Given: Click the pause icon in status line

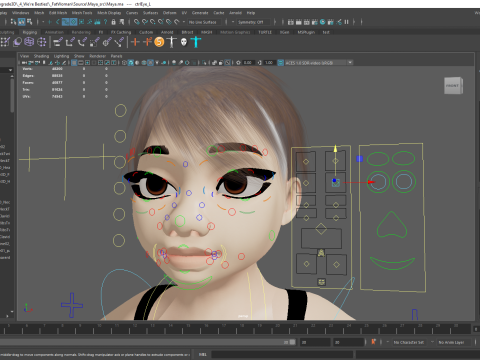Looking at the screenshot, I should click(347, 22).
